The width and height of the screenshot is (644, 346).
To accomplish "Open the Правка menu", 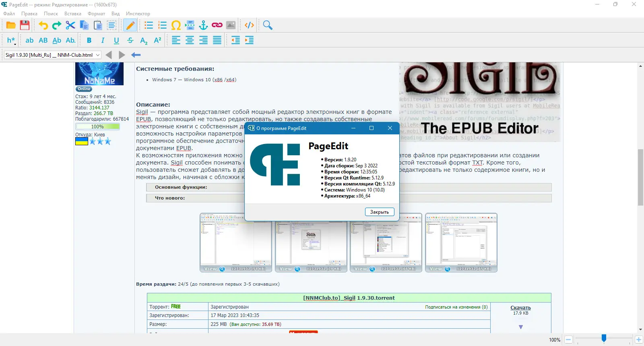I will (x=29, y=14).
